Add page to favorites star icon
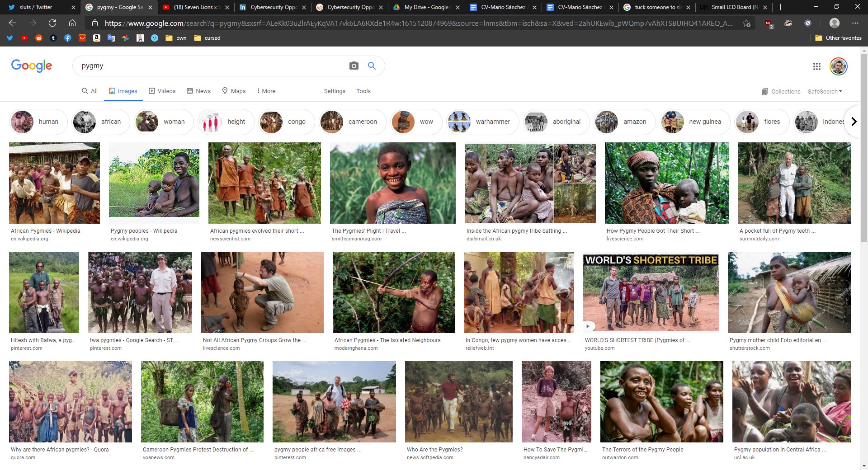The width and height of the screenshot is (868, 470). (746, 23)
